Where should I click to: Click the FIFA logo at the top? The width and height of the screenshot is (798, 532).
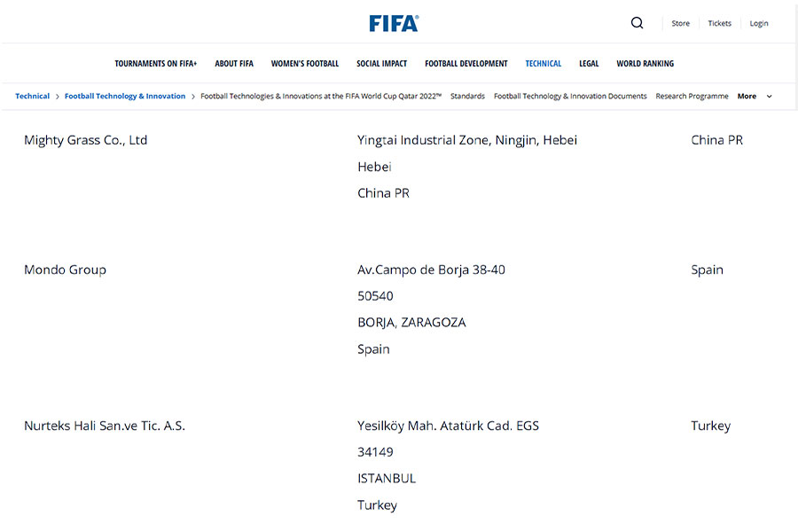(394, 23)
